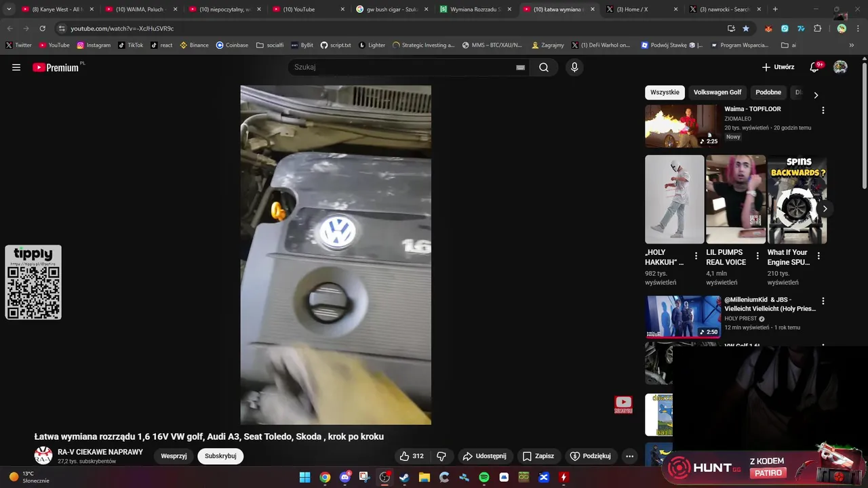Screen dimensions: 868x488
Task: Open the weather widget on taskbar
Action: (x=29, y=477)
